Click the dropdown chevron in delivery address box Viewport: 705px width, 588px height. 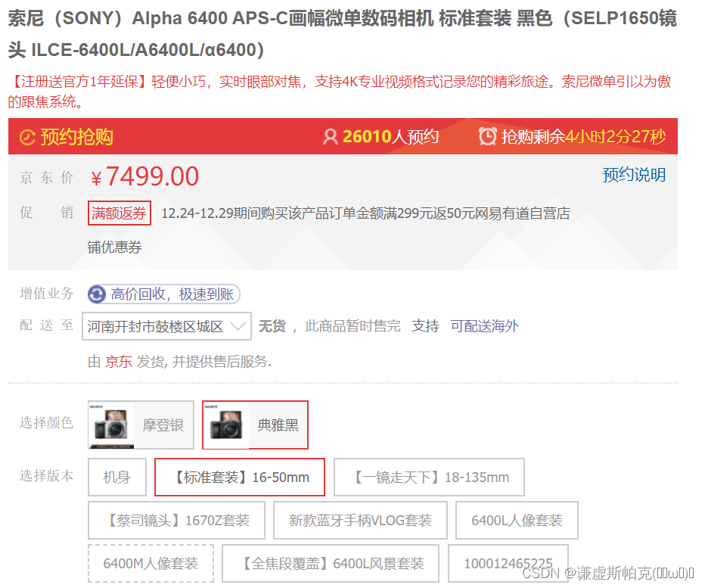click(x=238, y=326)
